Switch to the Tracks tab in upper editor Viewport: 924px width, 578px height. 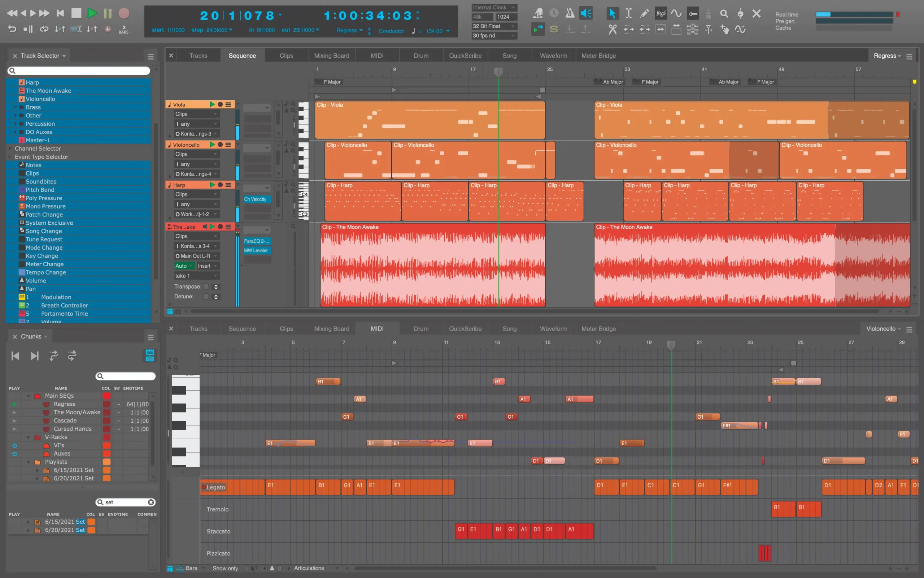click(198, 56)
